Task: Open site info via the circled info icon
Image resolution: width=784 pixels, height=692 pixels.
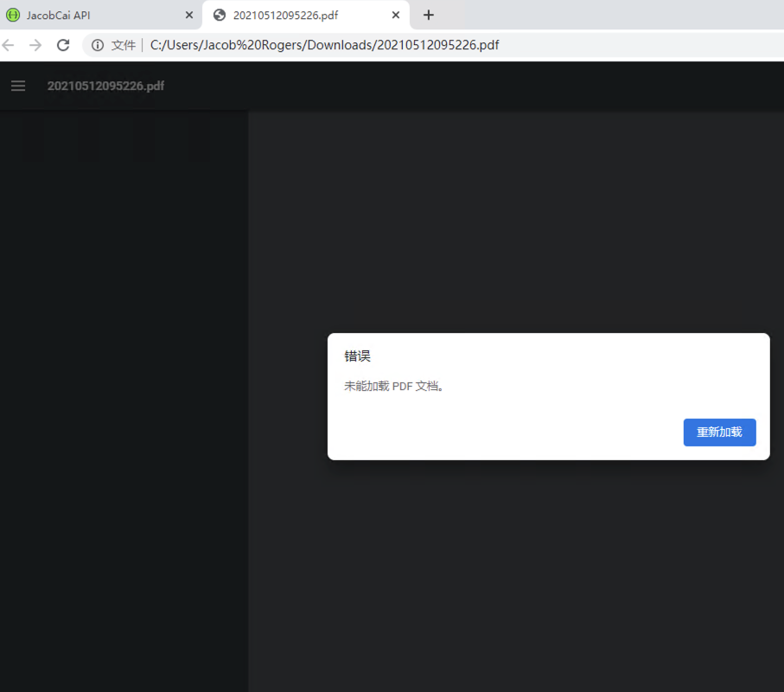Action: (98, 44)
